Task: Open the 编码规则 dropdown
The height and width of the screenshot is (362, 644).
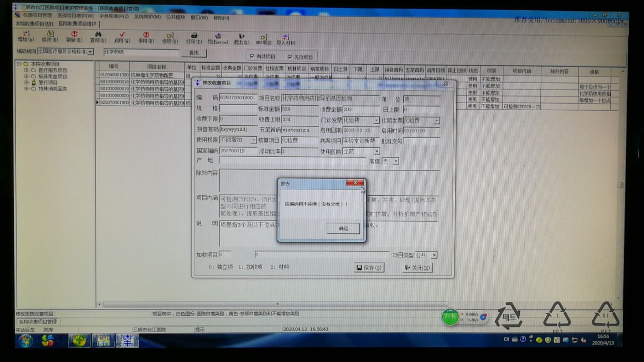Action: point(90,52)
